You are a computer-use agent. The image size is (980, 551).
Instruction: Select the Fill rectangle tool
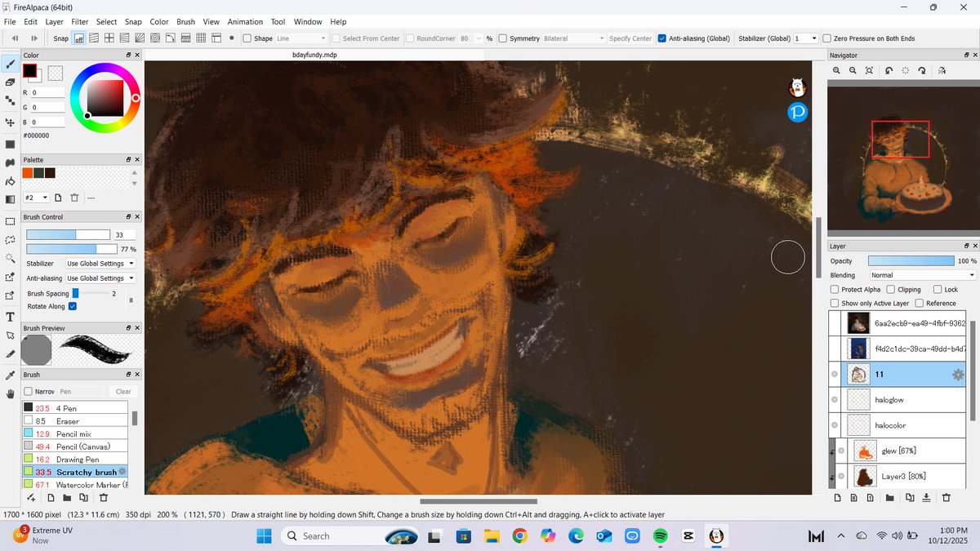tap(10, 144)
